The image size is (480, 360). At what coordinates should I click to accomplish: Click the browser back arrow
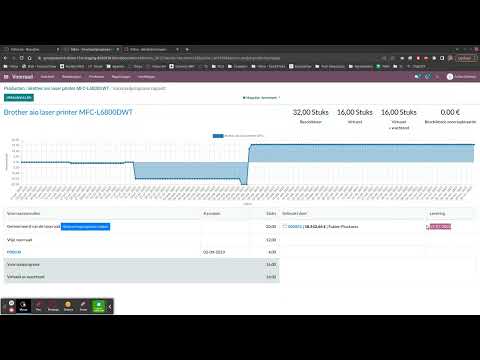coord(5,58)
